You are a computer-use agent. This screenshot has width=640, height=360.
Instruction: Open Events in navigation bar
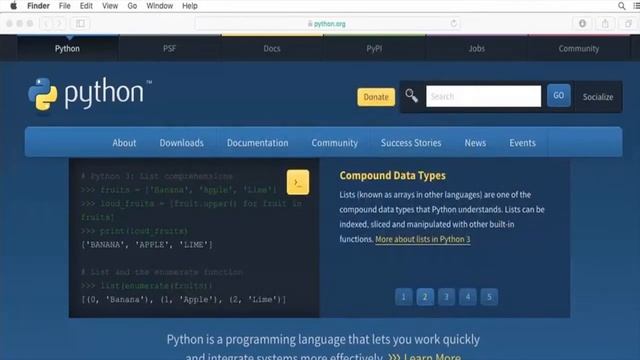click(x=522, y=143)
